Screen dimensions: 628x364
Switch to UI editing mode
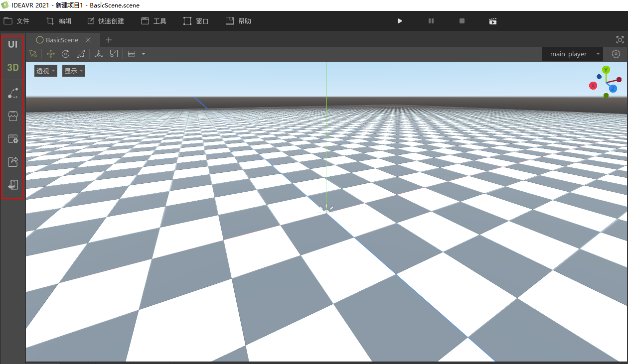click(x=12, y=44)
